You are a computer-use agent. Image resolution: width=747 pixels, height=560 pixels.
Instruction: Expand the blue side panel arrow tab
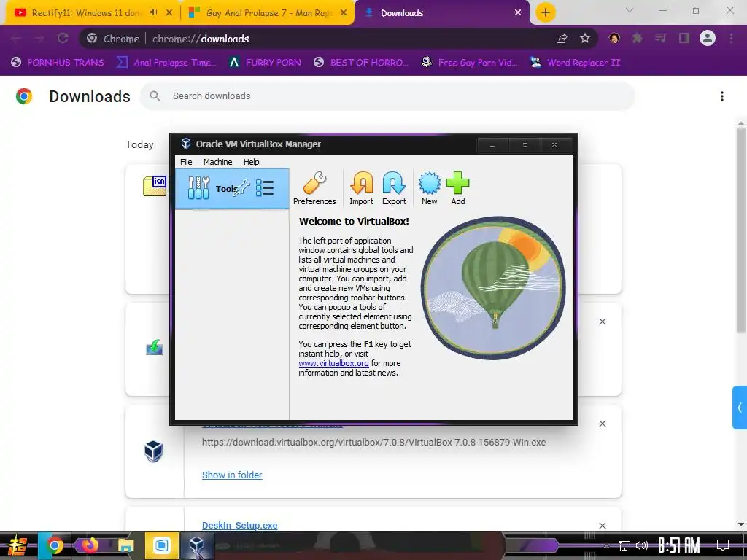(x=740, y=408)
